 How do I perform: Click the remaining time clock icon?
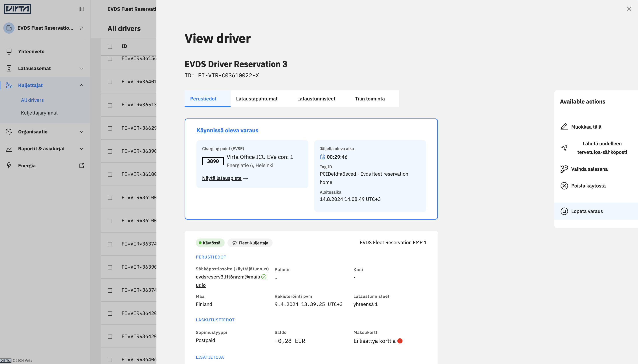click(x=323, y=157)
